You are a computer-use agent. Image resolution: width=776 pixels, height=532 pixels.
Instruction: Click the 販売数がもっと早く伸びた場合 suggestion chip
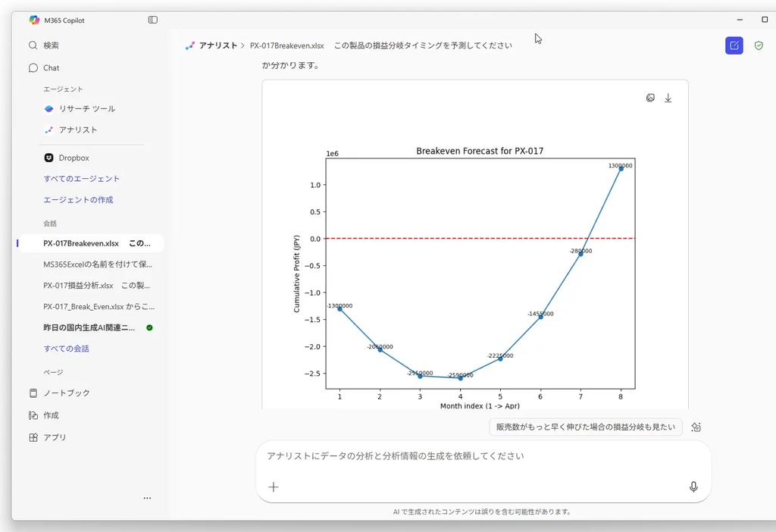(x=585, y=427)
